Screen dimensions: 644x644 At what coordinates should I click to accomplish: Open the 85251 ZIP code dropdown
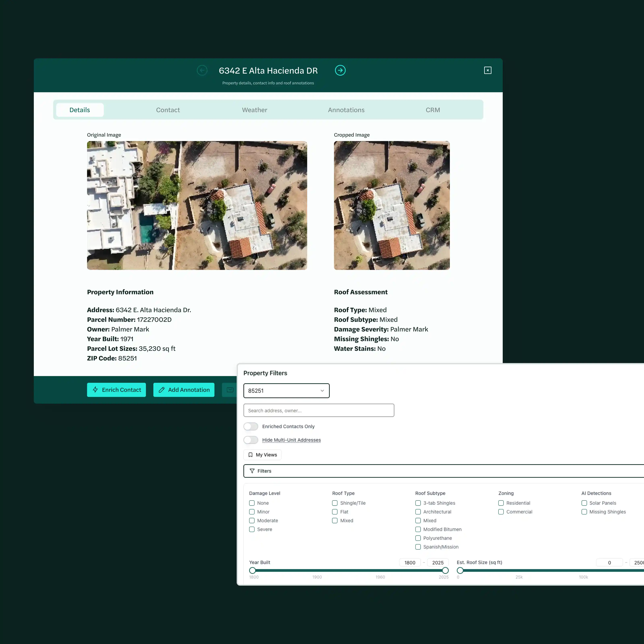pos(286,391)
